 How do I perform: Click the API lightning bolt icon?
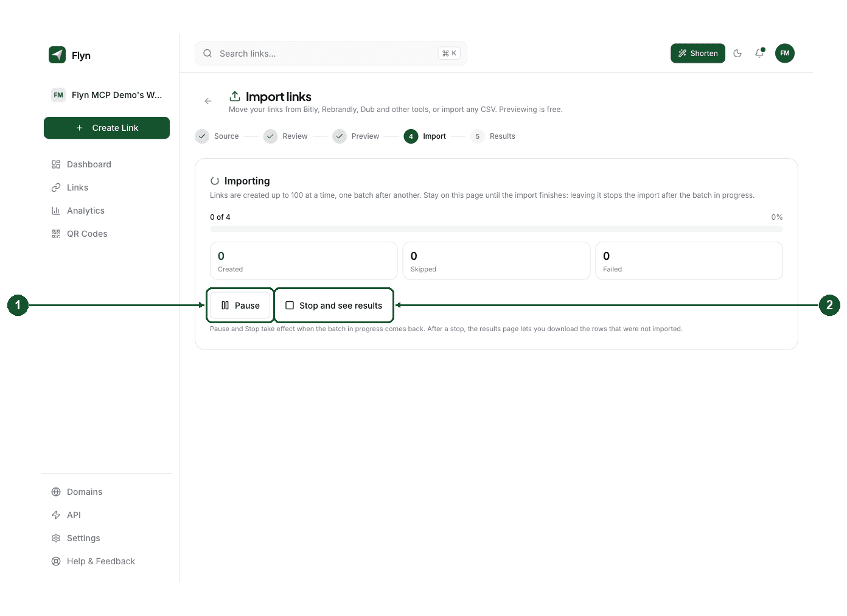pos(56,515)
